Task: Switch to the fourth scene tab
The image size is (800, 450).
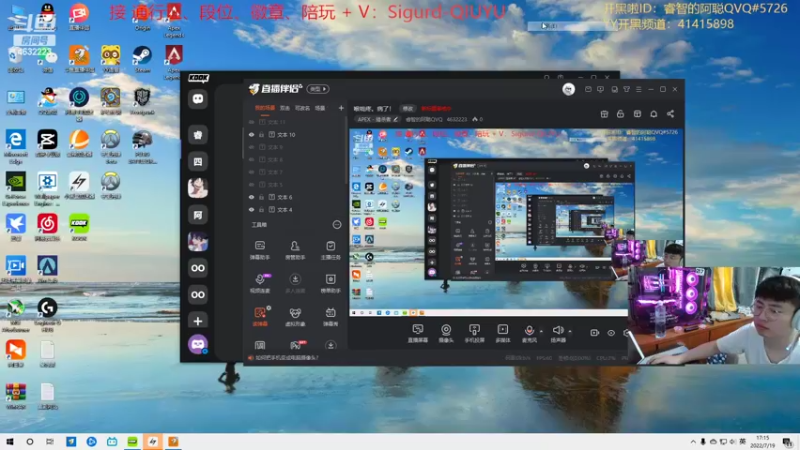Action: tap(320, 108)
